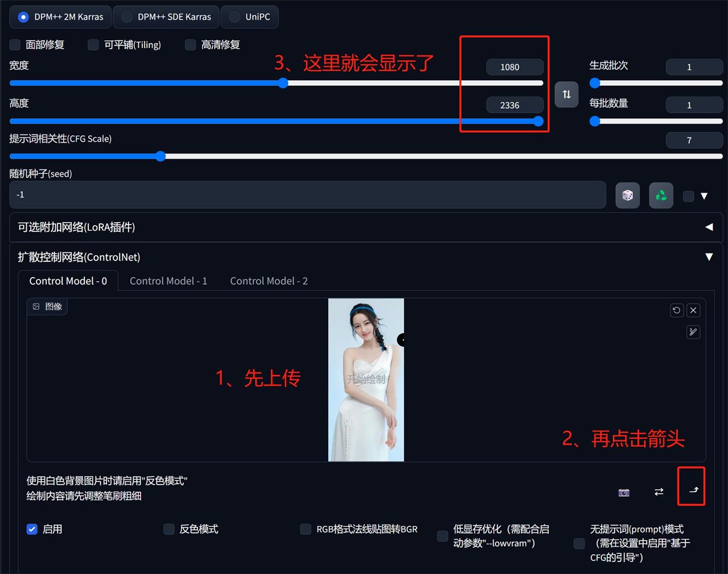
Task: Expand extra seed options triangle
Action: point(704,196)
